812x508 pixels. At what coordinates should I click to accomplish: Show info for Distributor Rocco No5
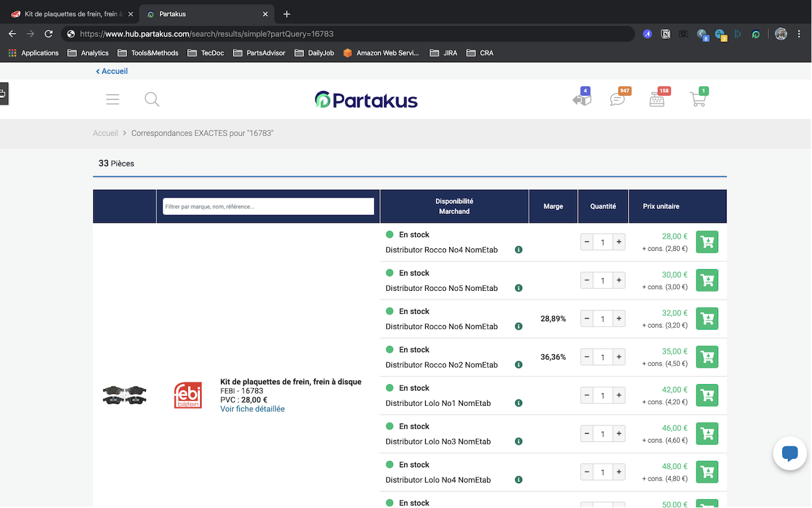[x=518, y=288]
